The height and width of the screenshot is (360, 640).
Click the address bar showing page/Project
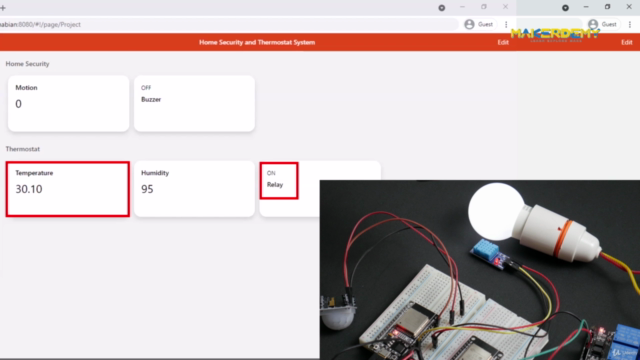(x=229, y=24)
